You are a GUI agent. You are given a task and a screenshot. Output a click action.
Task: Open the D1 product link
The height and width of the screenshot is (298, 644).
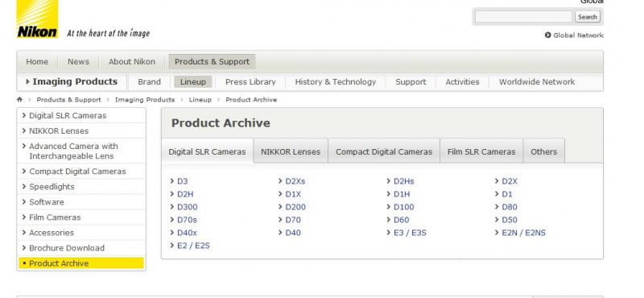tap(507, 194)
